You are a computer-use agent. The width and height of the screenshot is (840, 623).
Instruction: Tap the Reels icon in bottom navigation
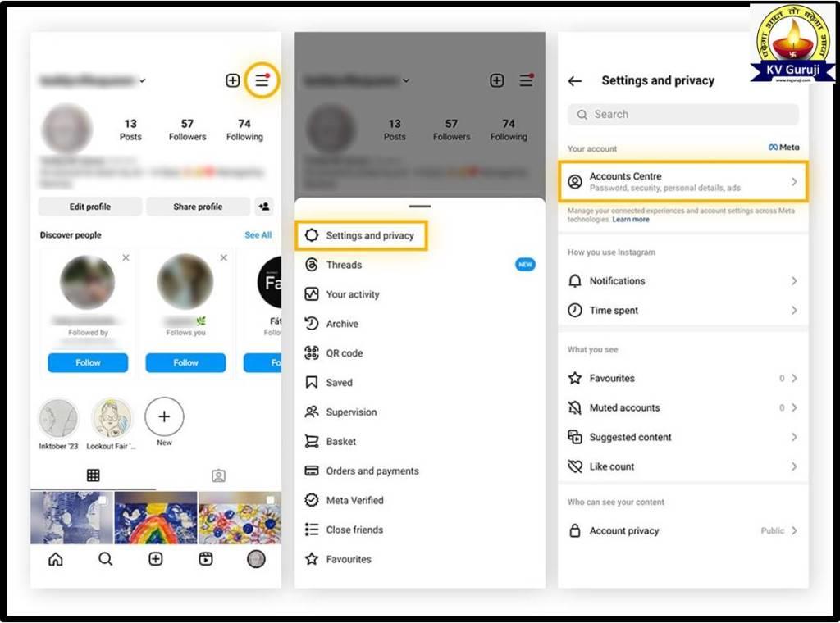[x=206, y=559]
